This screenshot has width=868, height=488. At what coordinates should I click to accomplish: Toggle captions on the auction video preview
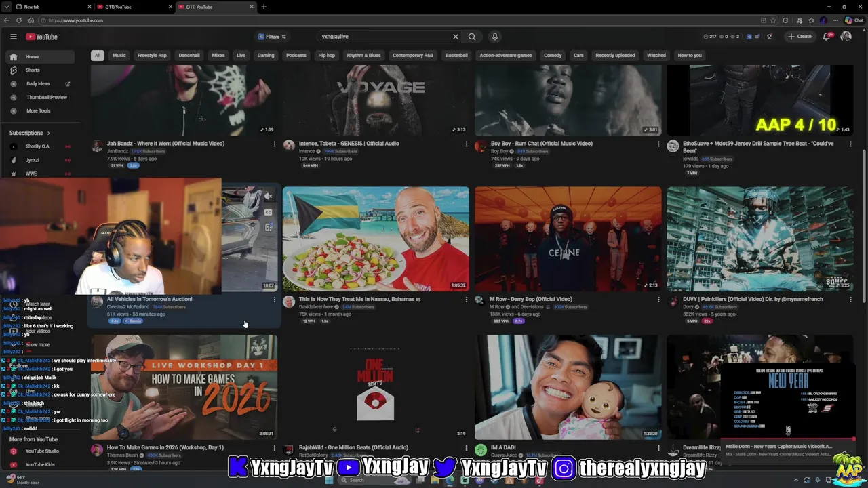(269, 212)
